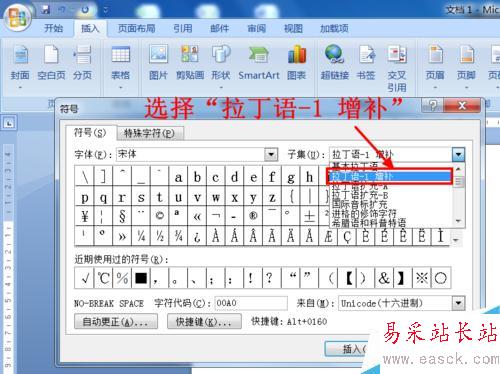
Task: Click the 自动更正(A)... button
Action: point(116,322)
